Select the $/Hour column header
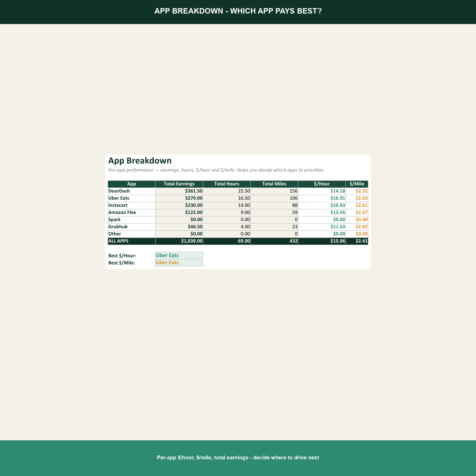This screenshot has width=476, height=476. pos(322,184)
